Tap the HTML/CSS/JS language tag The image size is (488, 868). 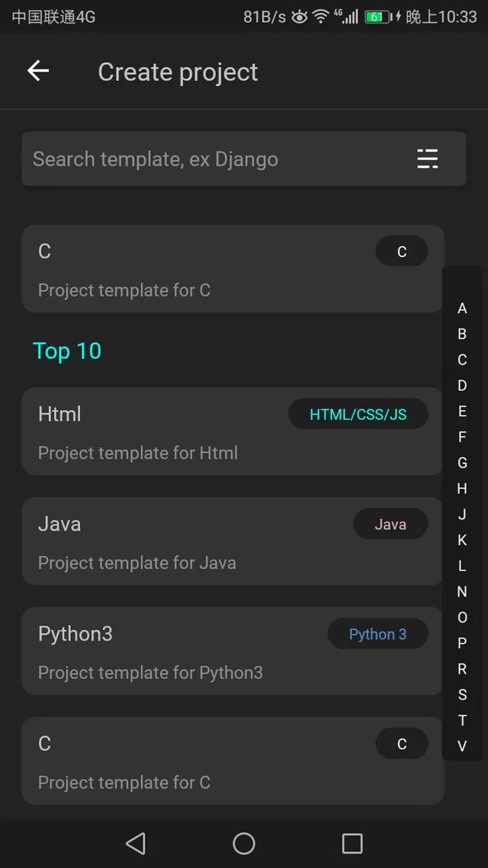click(358, 414)
